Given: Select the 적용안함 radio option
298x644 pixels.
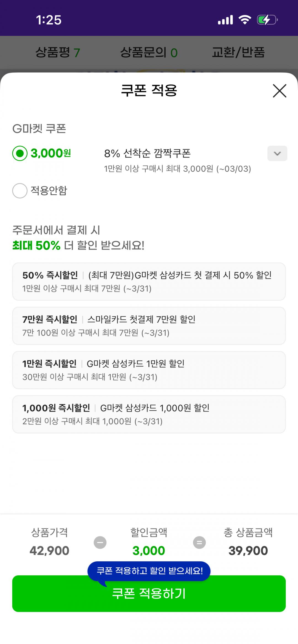Looking at the screenshot, I should coord(20,191).
